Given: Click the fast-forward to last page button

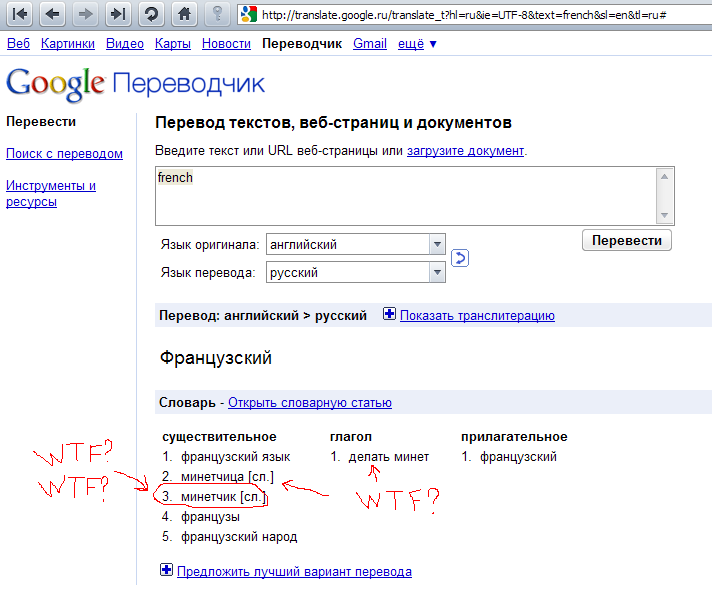Looking at the screenshot, I should (x=118, y=14).
